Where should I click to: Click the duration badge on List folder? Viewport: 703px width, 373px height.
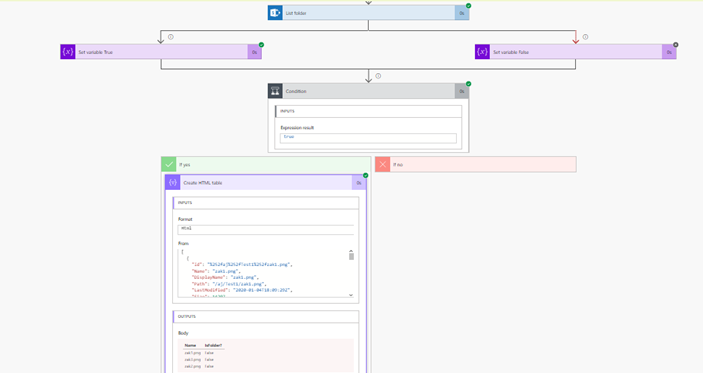coord(462,13)
